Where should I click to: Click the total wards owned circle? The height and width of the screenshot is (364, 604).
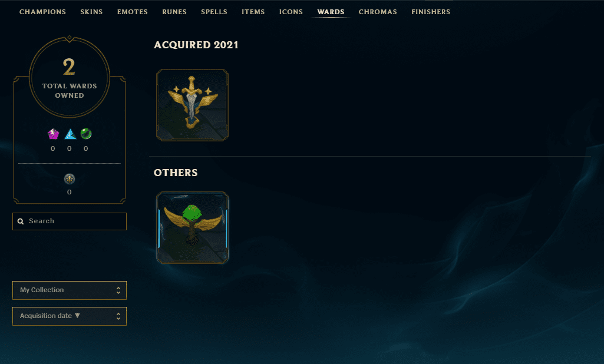pos(70,77)
